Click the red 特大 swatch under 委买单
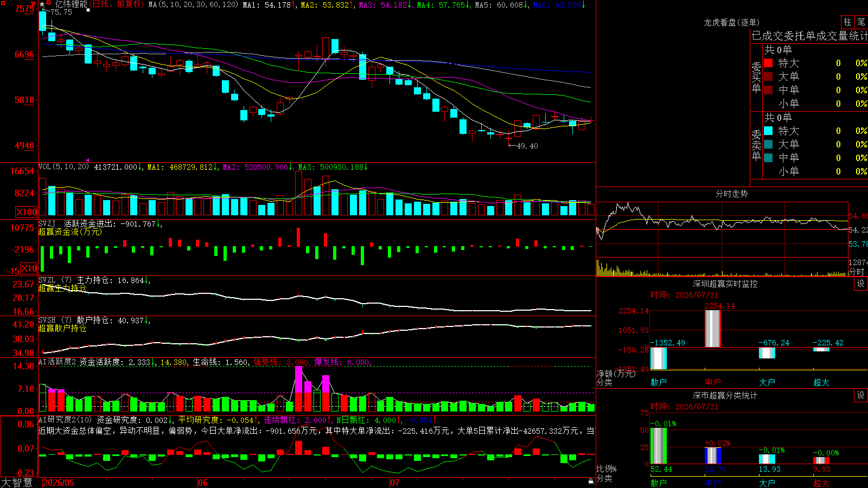Viewport: 868px width, 488px height. [768, 63]
